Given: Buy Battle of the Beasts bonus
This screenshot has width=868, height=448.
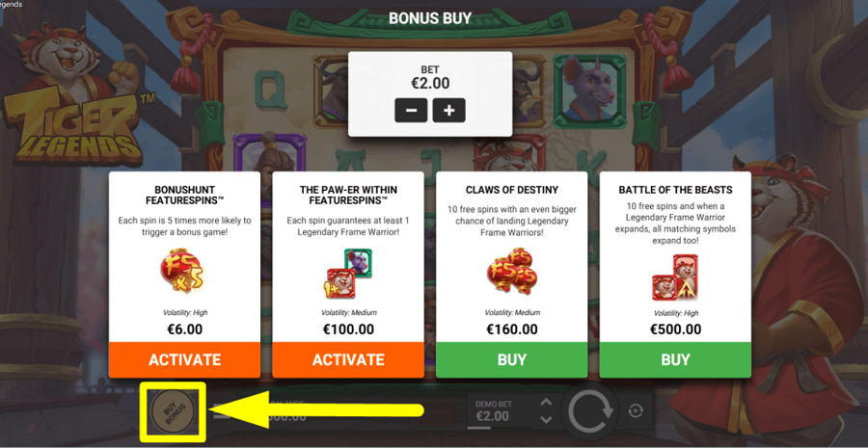Looking at the screenshot, I should coord(675,360).
